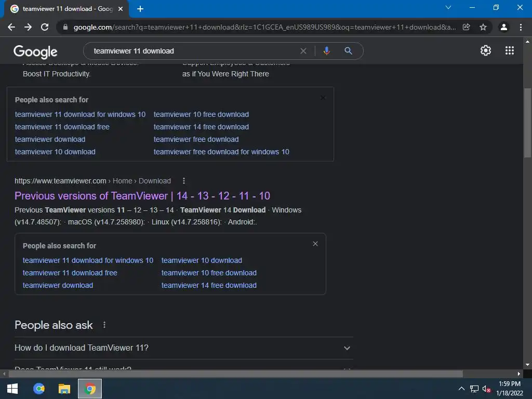The height and width of the screenshot is (399, 532).
Task: Open the muted volume tray icon
Action: tap(486, 389)
